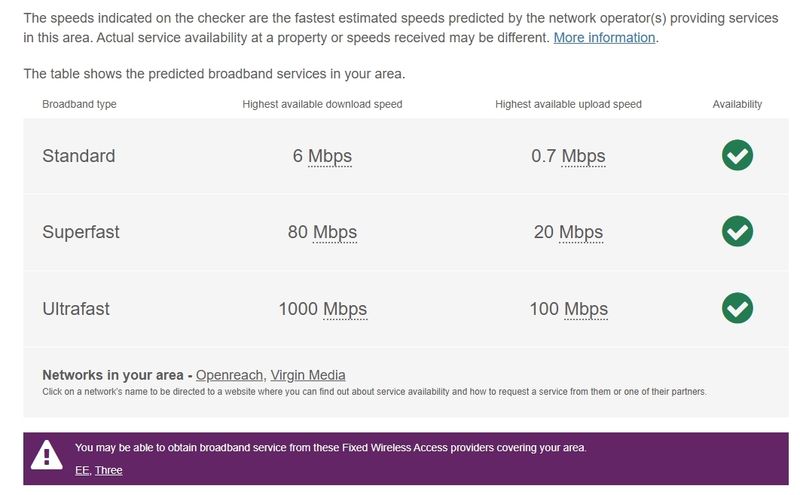Image resolution: width=800 pixels, height=495 pixels.
Task: Open the More information link
Action: click(x=604, y=37)
